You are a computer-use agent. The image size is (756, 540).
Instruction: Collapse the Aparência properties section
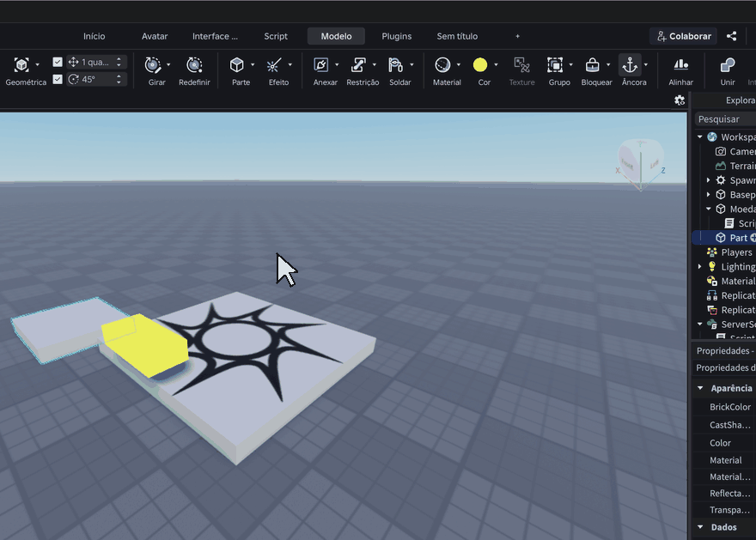pyautogui.click(x=700, y=388)
